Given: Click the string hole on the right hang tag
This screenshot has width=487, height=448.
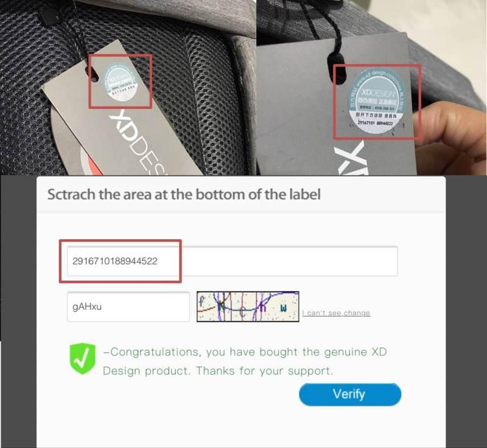Looking at the screenshot, I should pyautogui.click(x=337, y=69).
